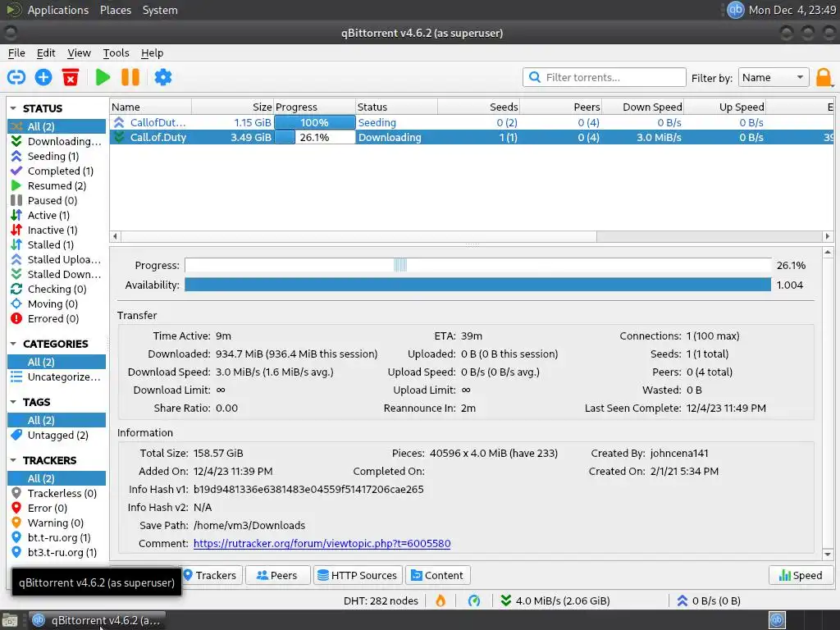
Task: Click the global upload speed indicator
Action: point(709,600)
